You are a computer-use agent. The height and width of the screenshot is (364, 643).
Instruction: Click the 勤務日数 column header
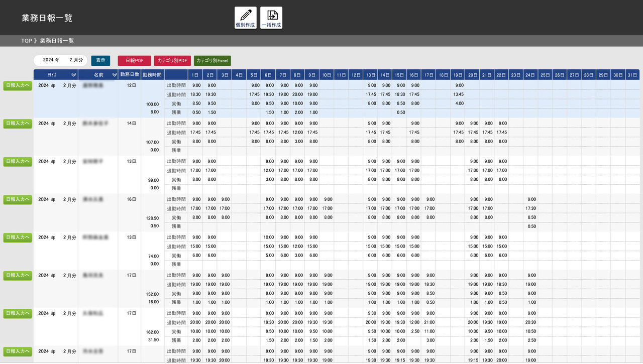point(129,75)
